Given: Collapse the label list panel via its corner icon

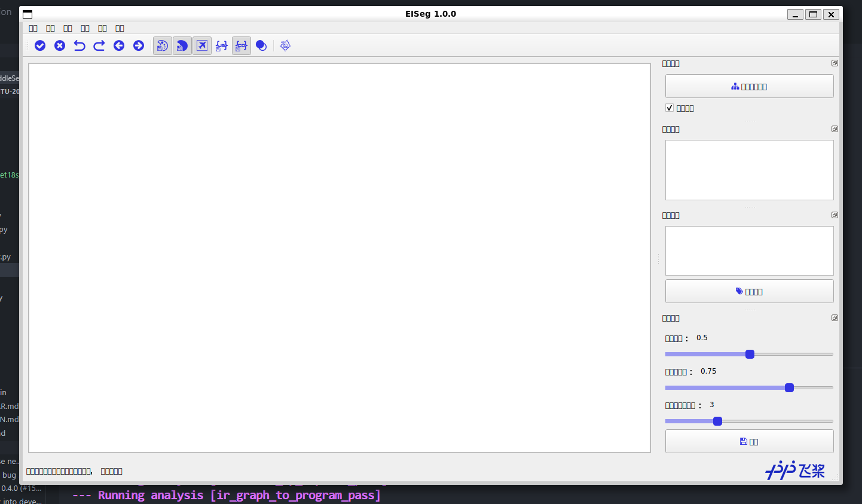Looking at the screenshot, I should click(x=835, y=215).
